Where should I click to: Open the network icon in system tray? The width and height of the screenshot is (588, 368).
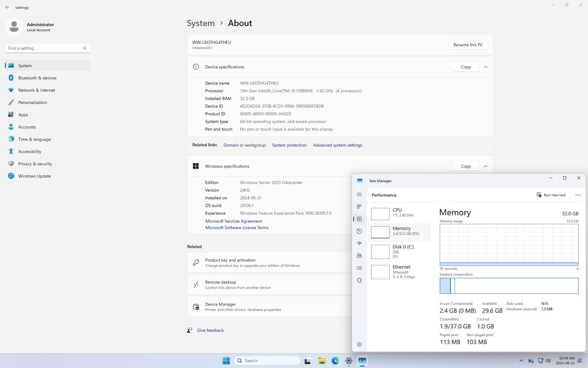tap(541, 361)
